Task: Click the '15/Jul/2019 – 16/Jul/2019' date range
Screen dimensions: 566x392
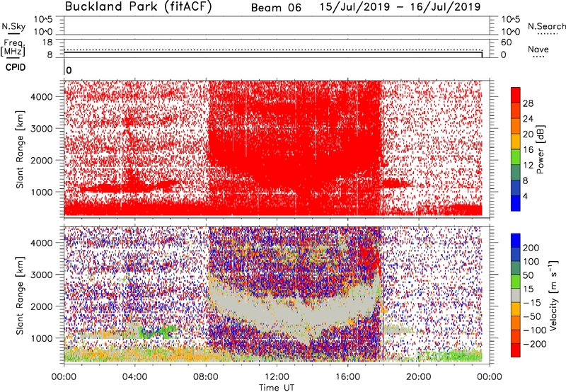Action: pos(400,7)
